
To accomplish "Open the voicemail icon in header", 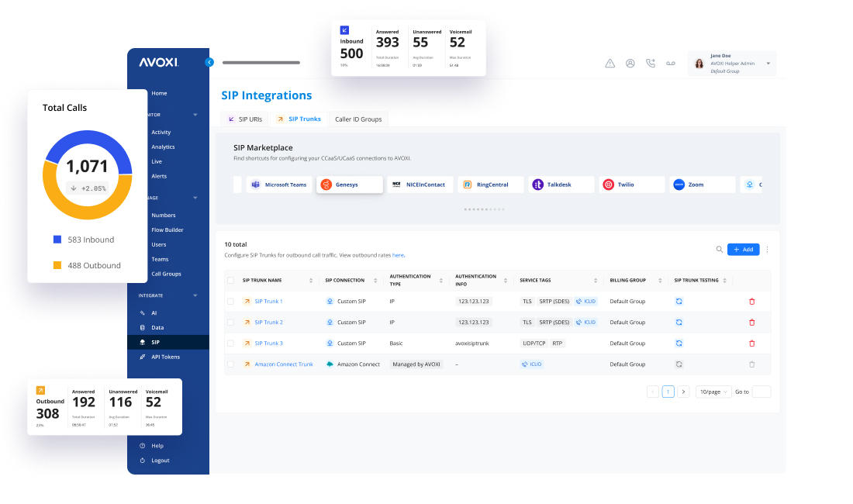I will pyautogui.click(x=671, y=64).
